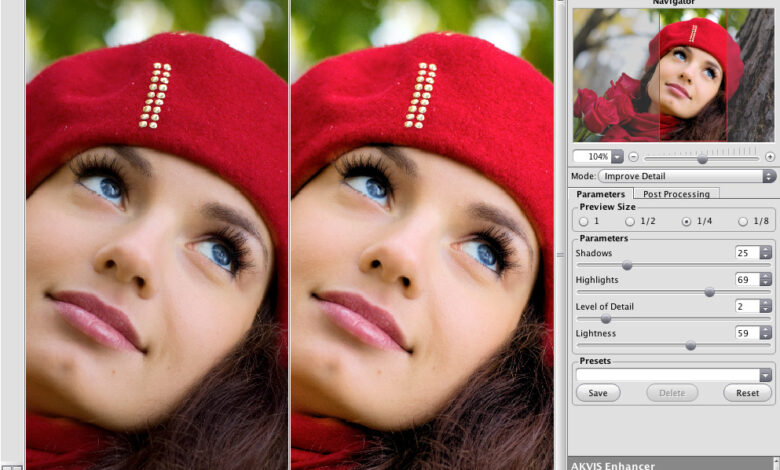
Task: Select Preview Size 1/2 radio button
Action: point(630,221)
